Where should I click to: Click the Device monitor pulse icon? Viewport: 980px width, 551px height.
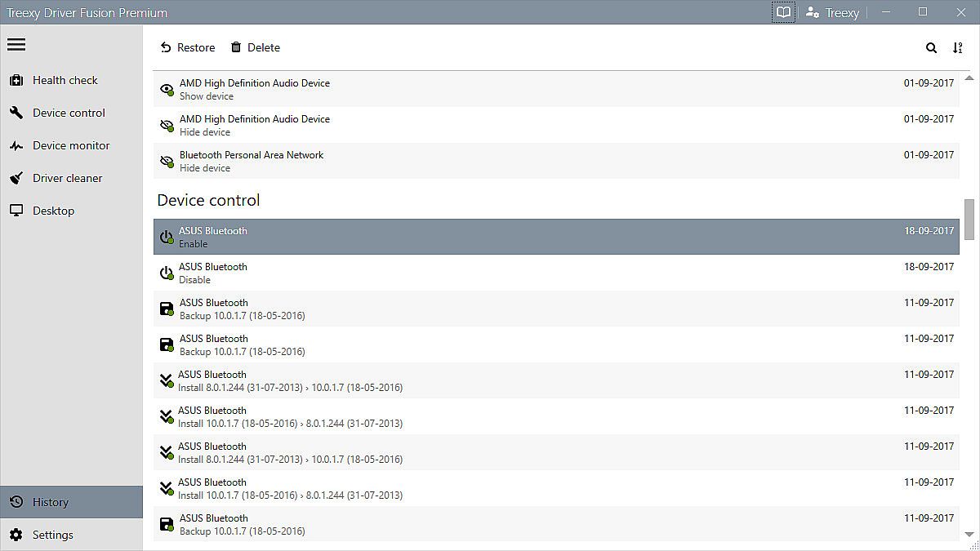coord(16,145)
